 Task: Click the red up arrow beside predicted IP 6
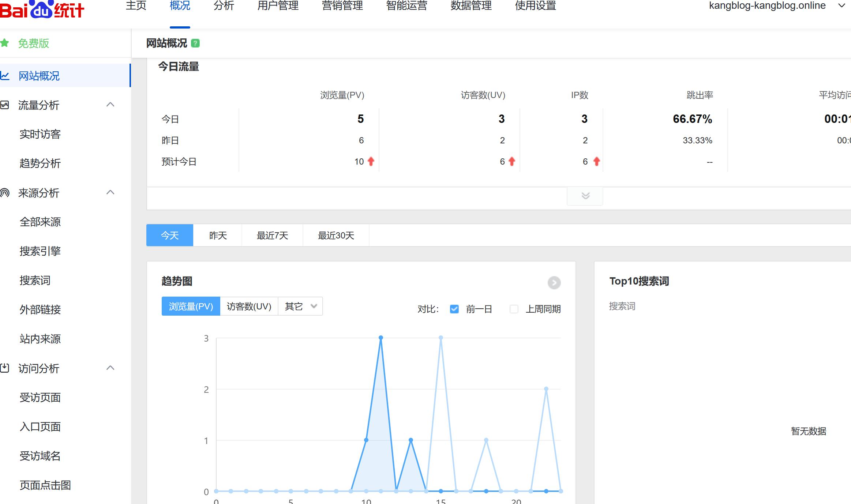597,161
